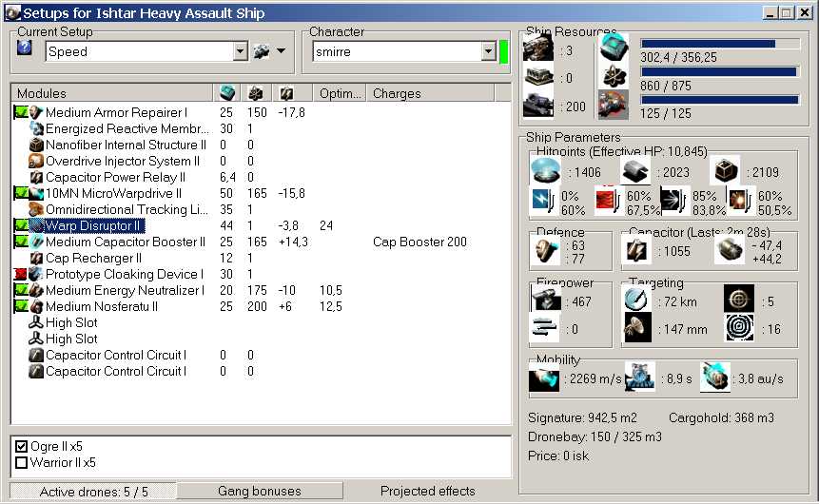The width and height of the screenshot is (819, 504).
Task: Click the CPU usage bar 302,4 / 356,25
Action: 720,44
